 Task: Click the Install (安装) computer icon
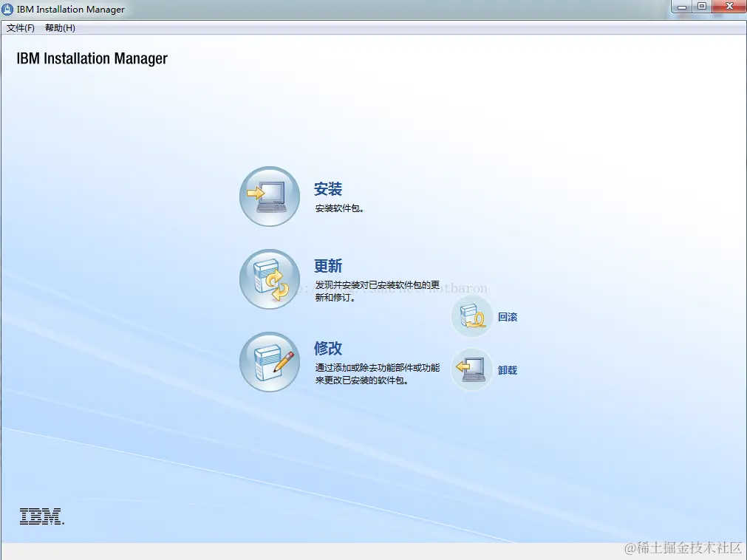pyautogui.click(x=270, y=197)
